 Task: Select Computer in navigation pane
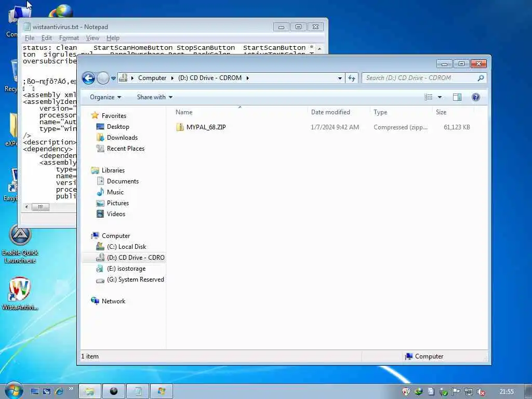coord(116,236)
